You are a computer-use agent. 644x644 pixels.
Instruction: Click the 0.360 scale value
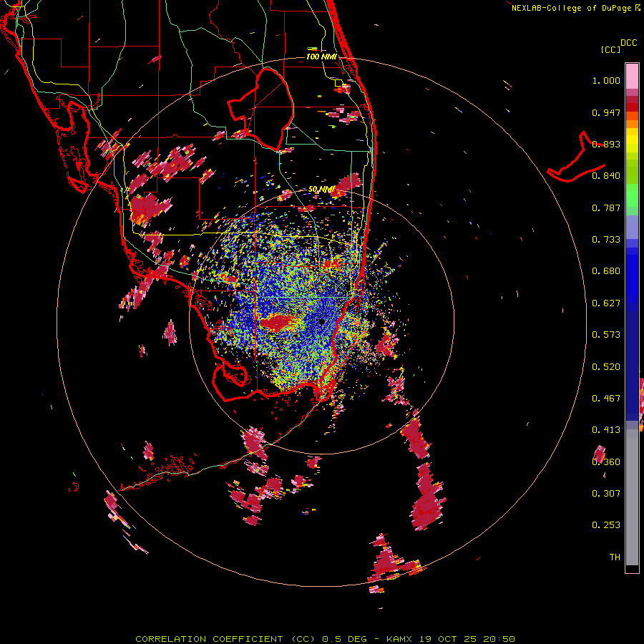click(x=606, y=462)
